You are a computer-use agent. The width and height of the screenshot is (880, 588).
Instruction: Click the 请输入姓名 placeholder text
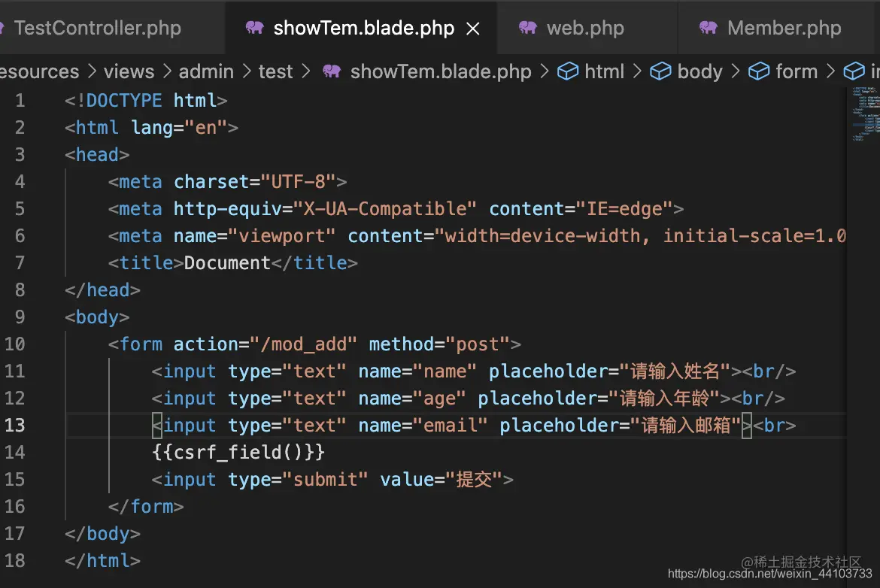(675, 371)
